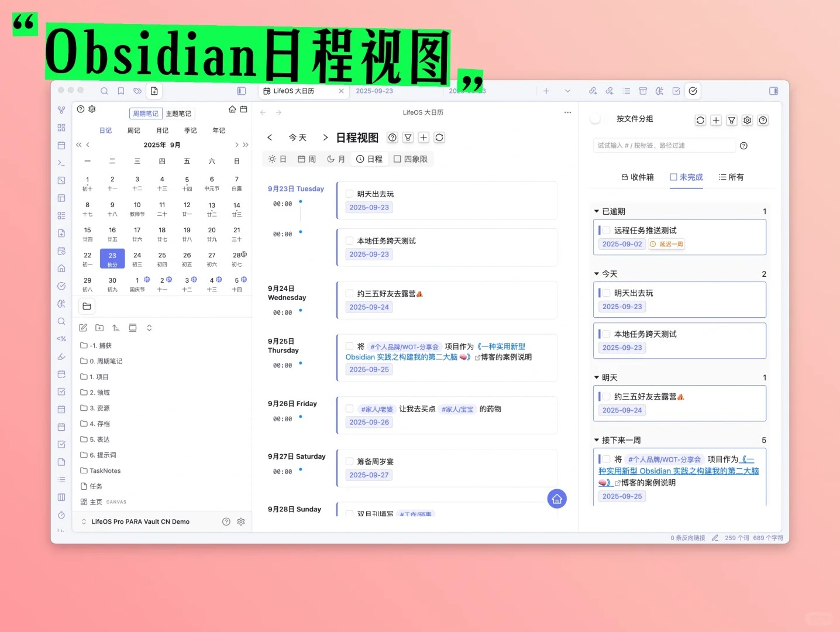
Task: Click the tag and path filter input field
Action: (x=663, y=145)
